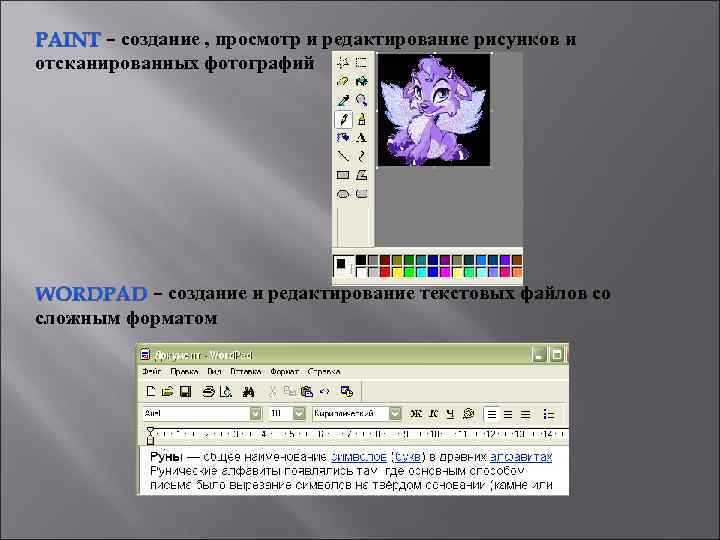Enable center text alignment in WordPad

coord(508,415)
